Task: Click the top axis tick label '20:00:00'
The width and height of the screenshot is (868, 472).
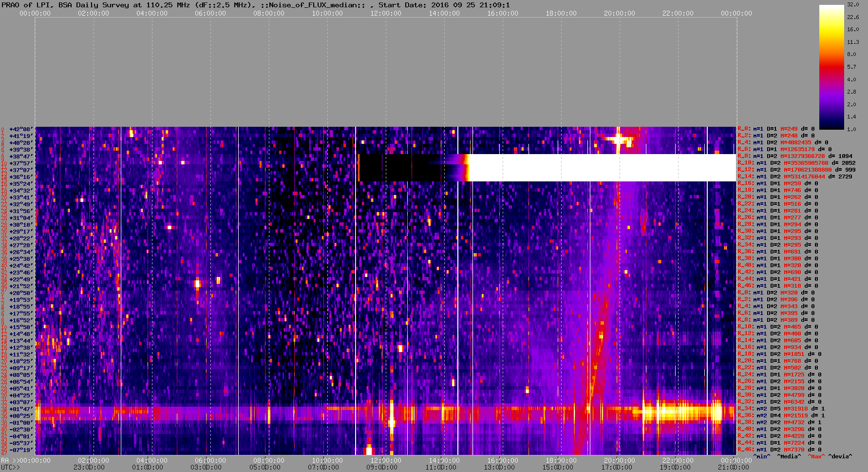Action: tap(620, 13)
